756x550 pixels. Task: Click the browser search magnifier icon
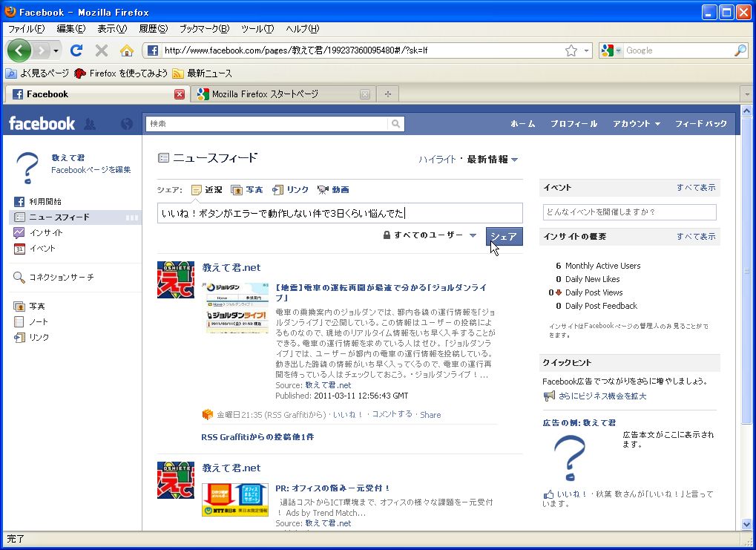pos(740,50)
